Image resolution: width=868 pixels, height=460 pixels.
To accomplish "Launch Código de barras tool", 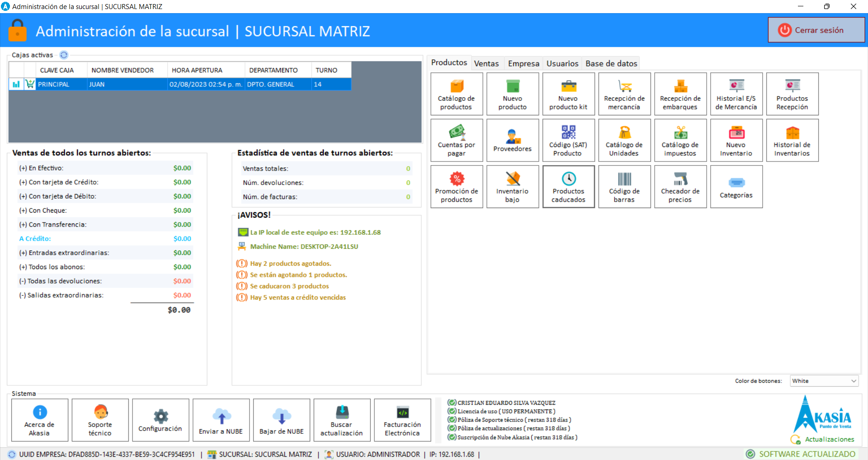I will 624,186.
